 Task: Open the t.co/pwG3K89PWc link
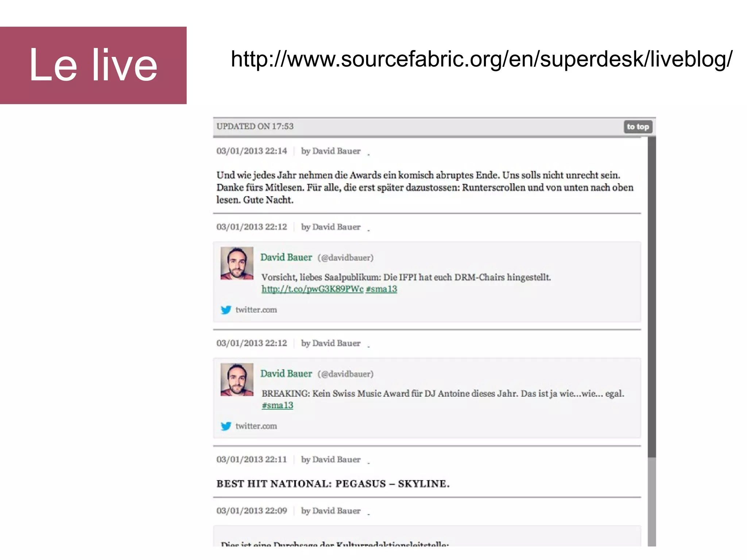[x=313, y=289]
